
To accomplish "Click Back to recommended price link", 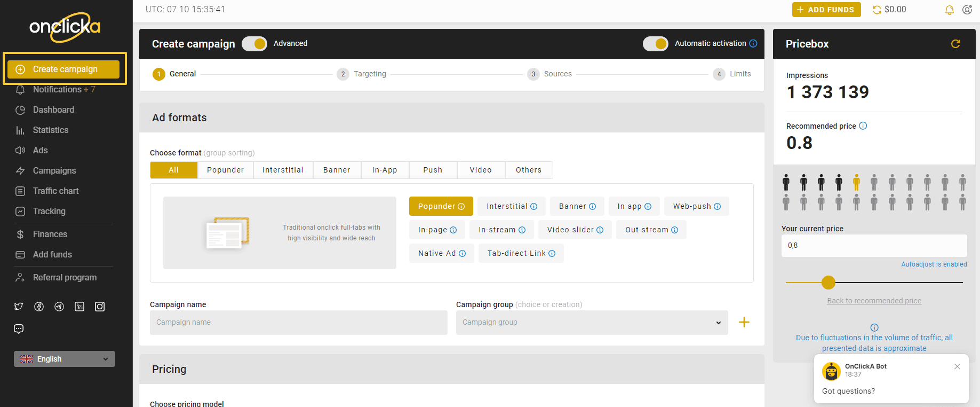I will (874, 301).
